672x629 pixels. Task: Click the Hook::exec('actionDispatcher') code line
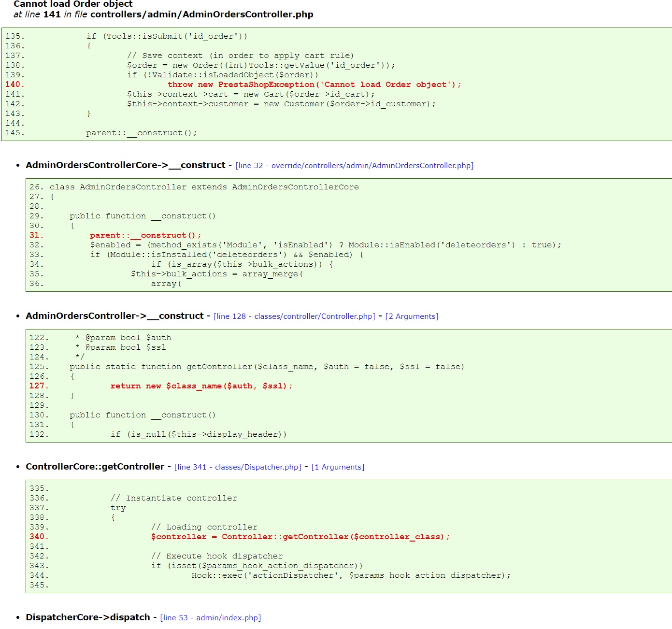click(x=351, y=575)
